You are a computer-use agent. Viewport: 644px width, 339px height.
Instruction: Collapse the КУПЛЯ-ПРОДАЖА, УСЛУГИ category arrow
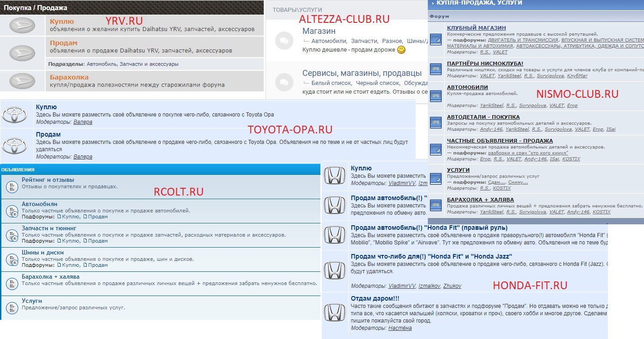433,3
